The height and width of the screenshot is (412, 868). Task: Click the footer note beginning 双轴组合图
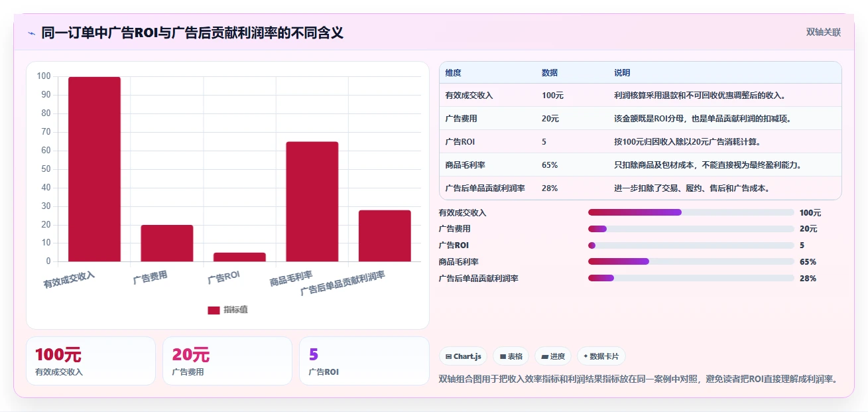pyautogui.click(x=640, y=379)
